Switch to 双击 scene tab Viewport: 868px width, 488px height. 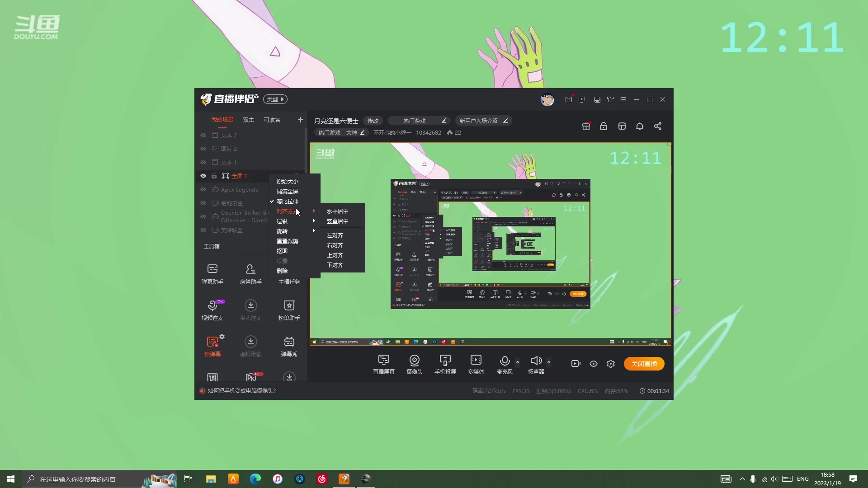[x=249, y=120]
